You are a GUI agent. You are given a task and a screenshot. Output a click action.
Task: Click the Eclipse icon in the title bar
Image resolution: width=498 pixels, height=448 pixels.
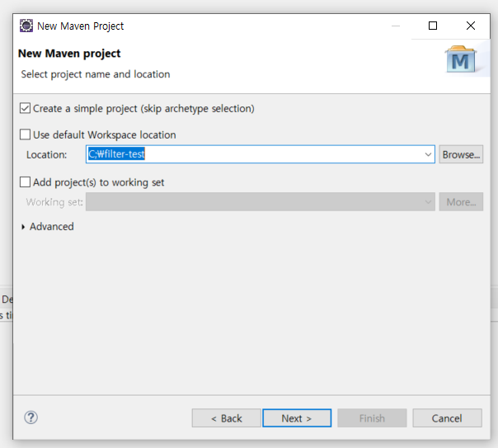click(x=26, y=26)
